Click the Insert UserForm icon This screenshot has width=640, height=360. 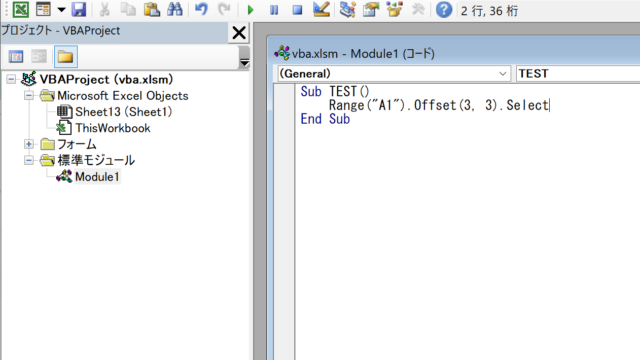pyautogui.click(x=43, y=9)
